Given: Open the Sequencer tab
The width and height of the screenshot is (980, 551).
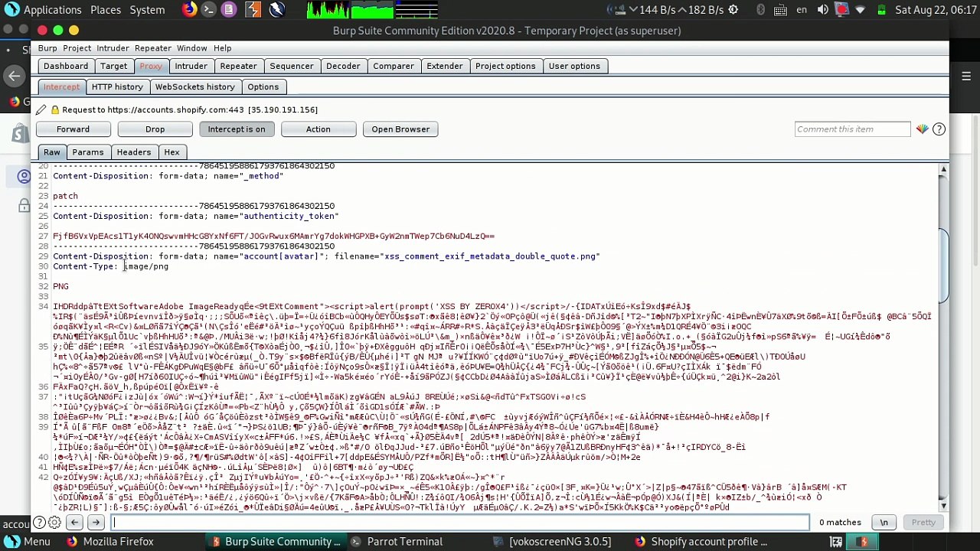Looking at the screenshot, I should point(292,66).
